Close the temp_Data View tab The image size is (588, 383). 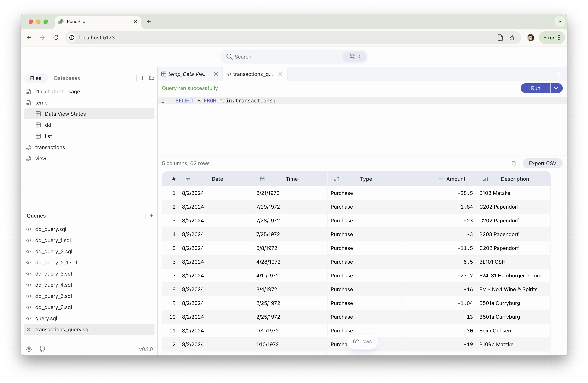[215, 74]
